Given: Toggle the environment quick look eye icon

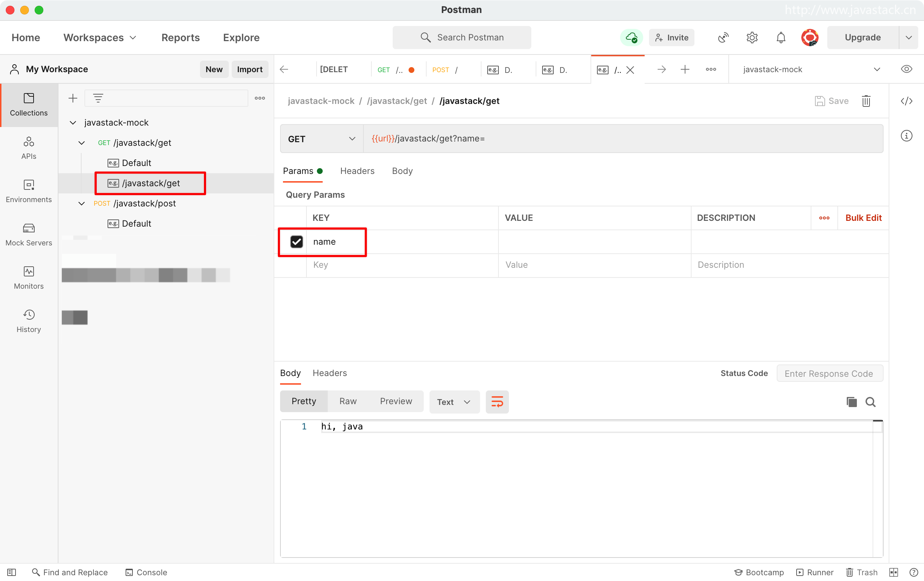Looking at the screenshot, I should click(x=906, y=69).
